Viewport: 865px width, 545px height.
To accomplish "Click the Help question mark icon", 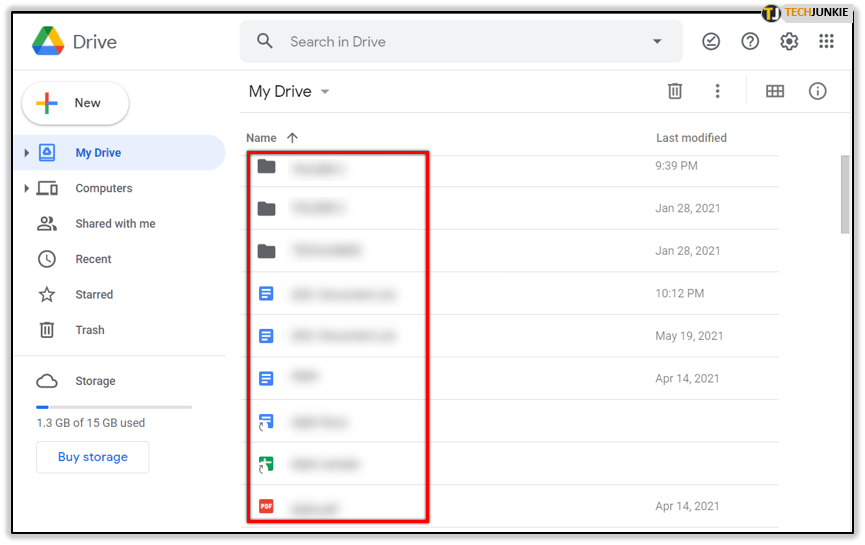I will (x=750, y=41).
